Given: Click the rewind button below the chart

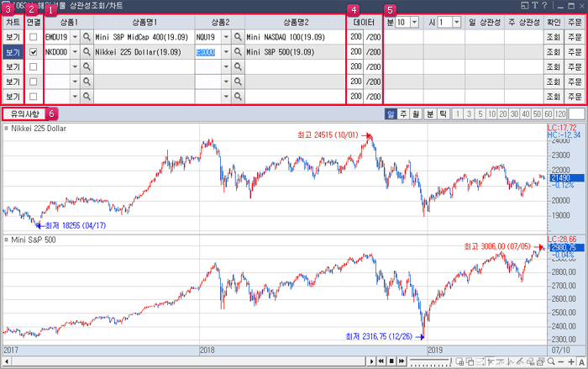Looking at the screenshot, I should point(381,361).
